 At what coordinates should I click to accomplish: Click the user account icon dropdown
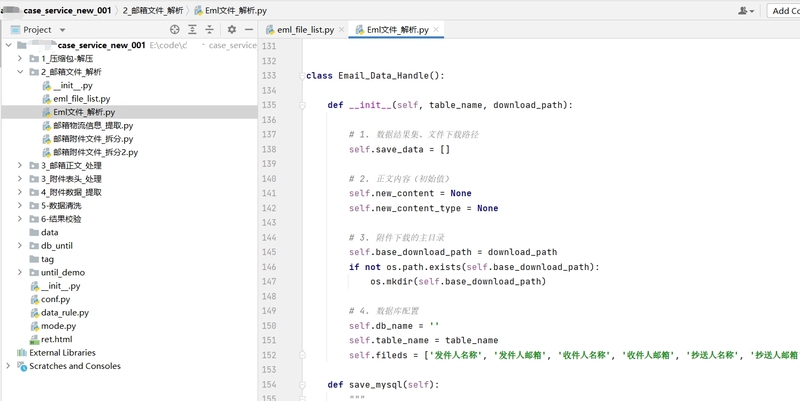pos(746,11)
